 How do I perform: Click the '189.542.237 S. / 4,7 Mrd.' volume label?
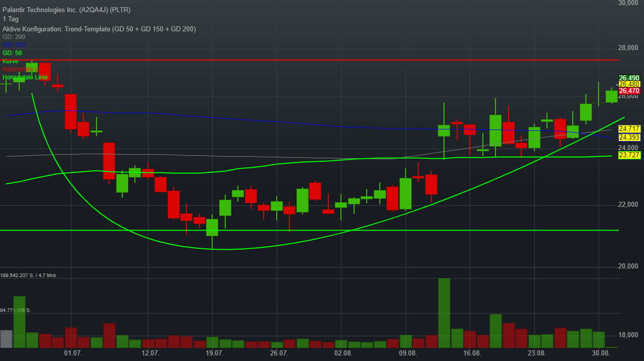coord(28,276)
